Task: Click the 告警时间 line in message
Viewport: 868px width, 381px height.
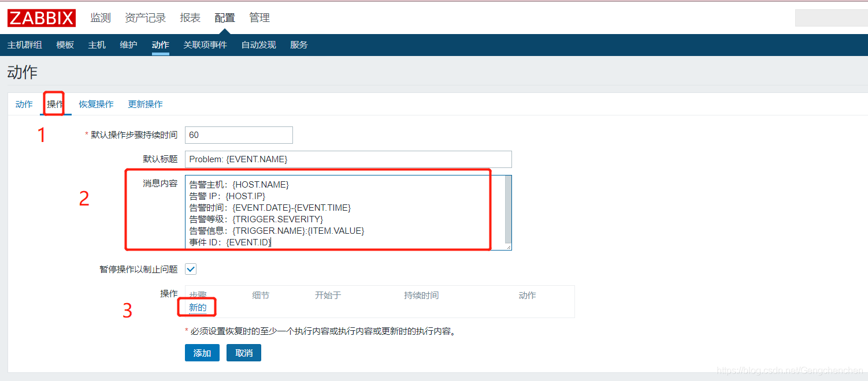Action: coord(270,207)
